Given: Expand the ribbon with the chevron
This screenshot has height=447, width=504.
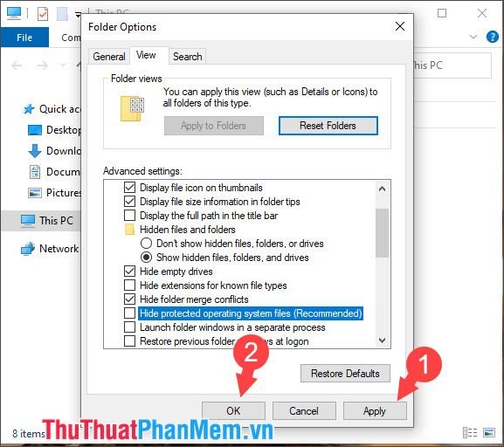Looking at the screenshot, I should (x=473, y=37).
